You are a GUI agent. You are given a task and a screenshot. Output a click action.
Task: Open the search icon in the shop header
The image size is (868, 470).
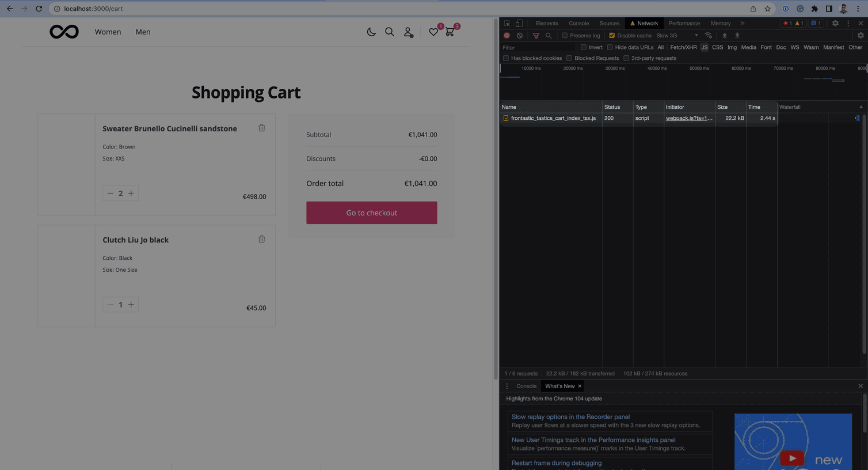pyautogui.click(x=390, y=32)
